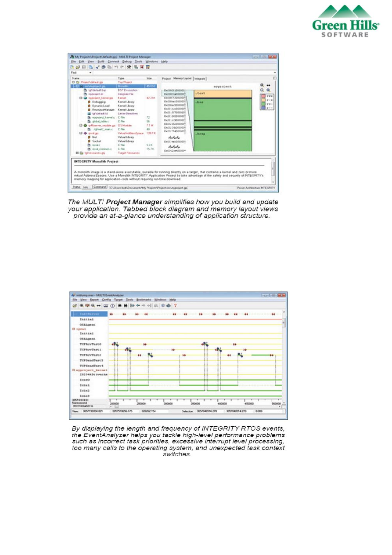Click the .heap section in memory layout
The width and height of the screenshot is (392, 555).
(223, 141)
